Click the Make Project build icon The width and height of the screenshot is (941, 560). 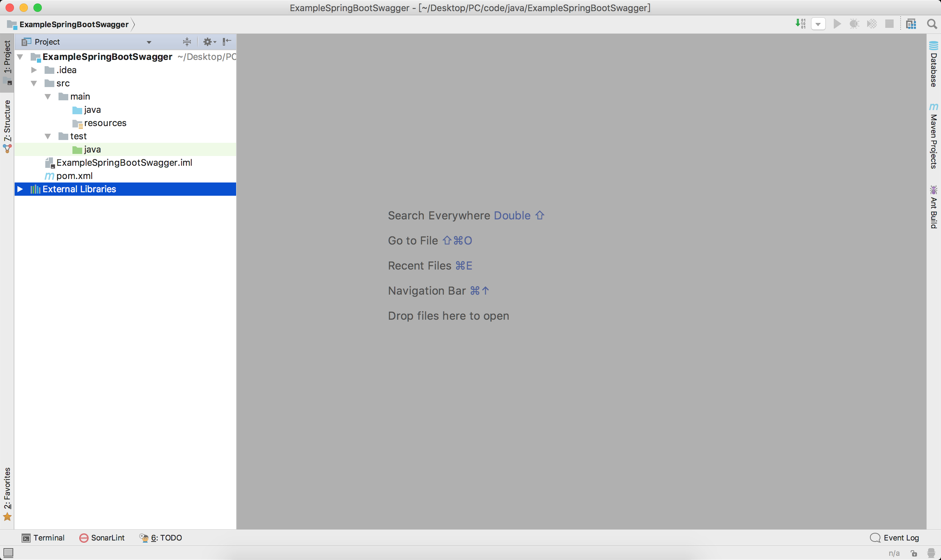pyautogui.click(x=800, y=24)
